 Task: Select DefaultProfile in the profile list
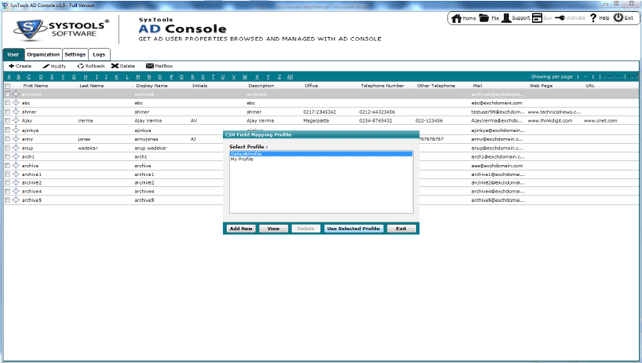[x=321, y=154]
